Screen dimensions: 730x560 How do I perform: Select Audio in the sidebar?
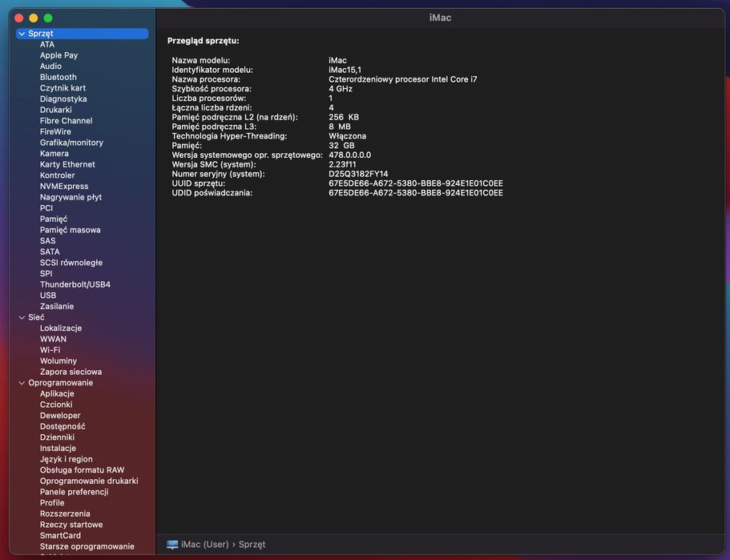click(50, 66)
